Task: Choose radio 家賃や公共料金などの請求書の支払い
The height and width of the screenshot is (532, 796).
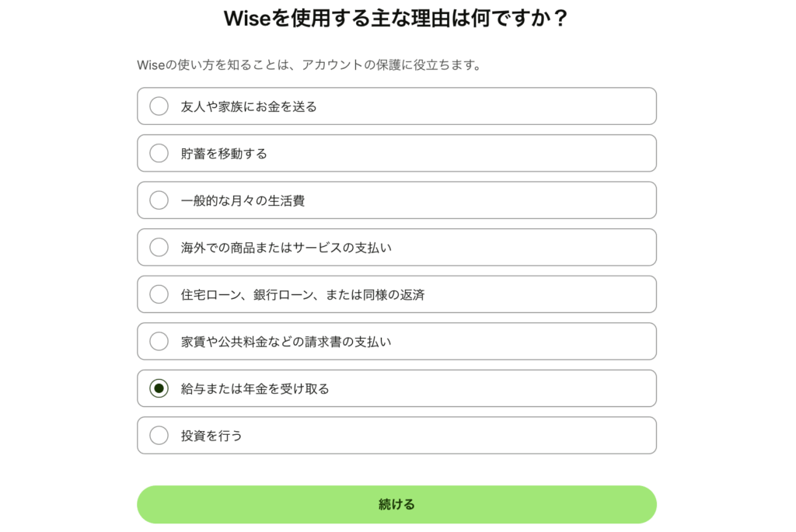Action: [x=159, y=341]
